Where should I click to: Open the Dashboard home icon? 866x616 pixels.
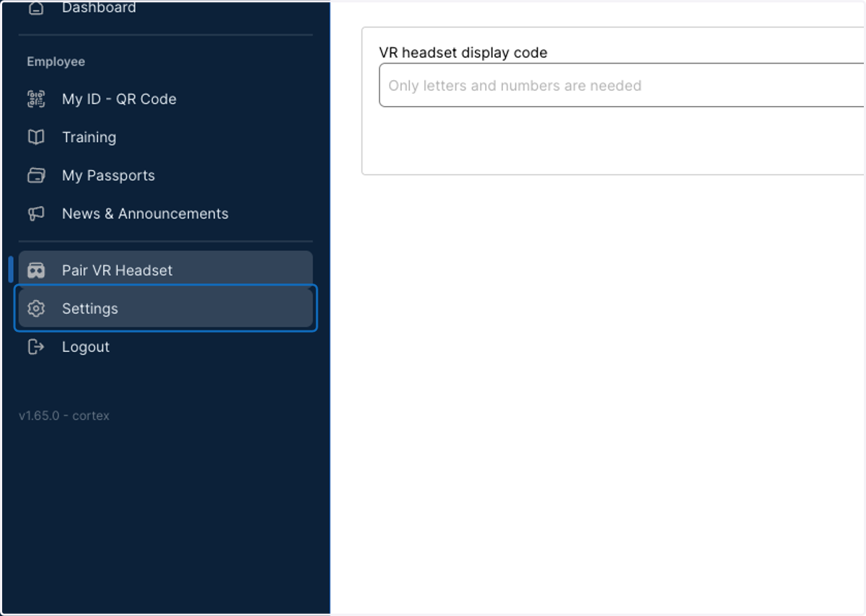click(36, 7)
